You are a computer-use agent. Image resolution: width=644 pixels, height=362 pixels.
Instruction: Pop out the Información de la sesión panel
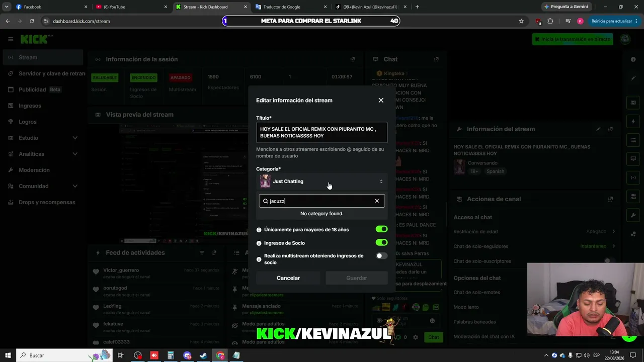tap(353, 59)
